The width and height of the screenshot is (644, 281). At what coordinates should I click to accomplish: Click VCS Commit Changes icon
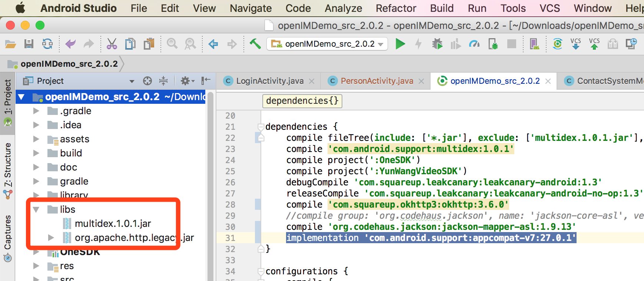tap(594, 44)
